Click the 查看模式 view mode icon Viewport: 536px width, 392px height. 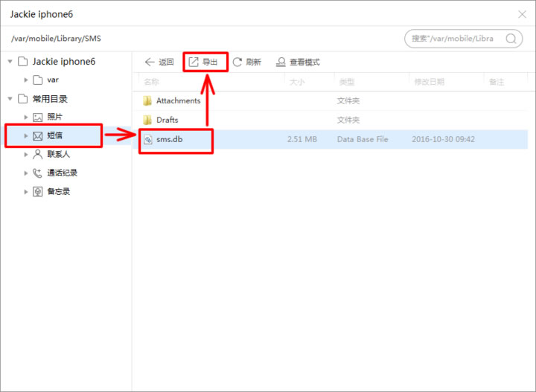click(x=281, y=62)
